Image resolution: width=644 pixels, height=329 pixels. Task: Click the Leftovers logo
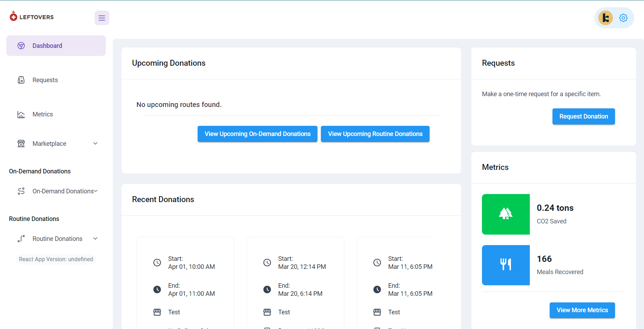pos(31,16)
